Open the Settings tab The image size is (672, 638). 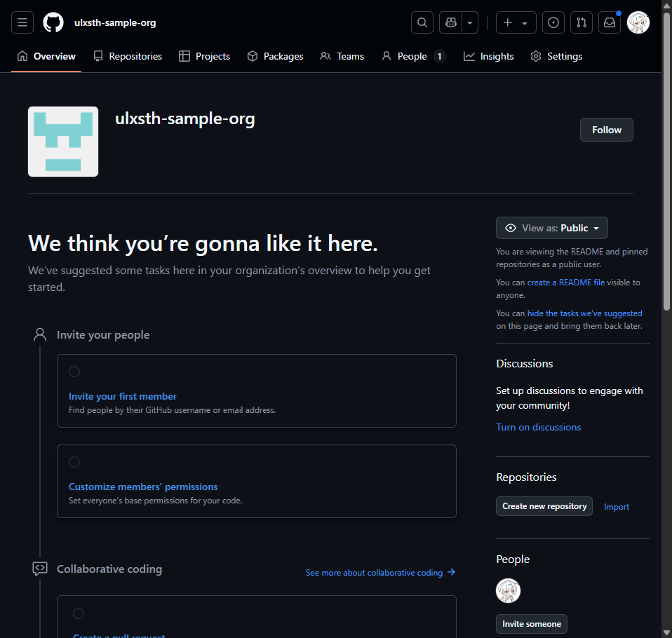click(x=556, y=56)
